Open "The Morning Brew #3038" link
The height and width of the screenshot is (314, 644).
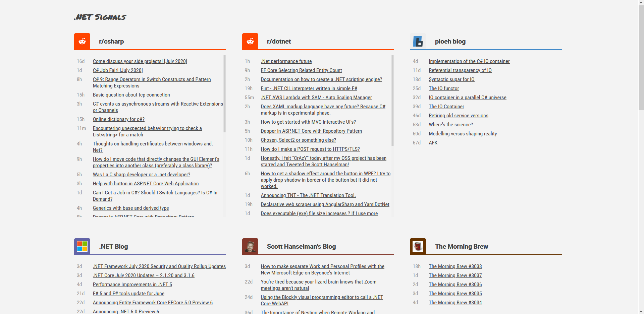coord(455,266)
